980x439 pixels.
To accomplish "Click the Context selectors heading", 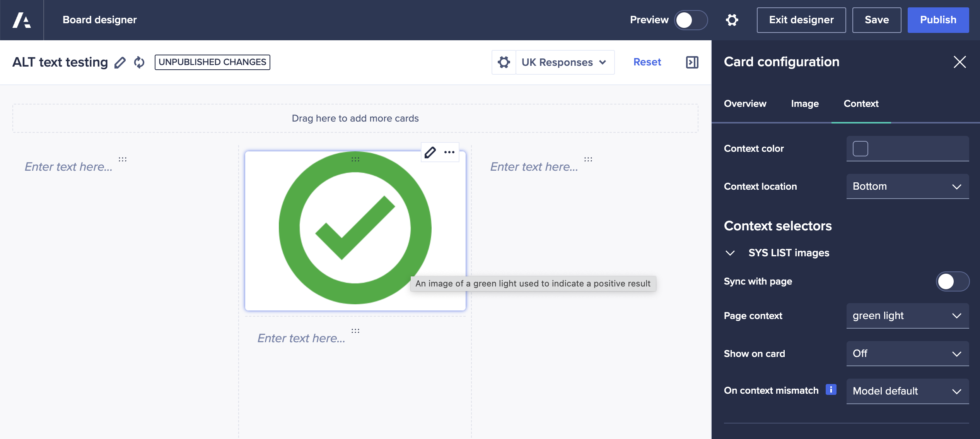I will tap(778, 226).
